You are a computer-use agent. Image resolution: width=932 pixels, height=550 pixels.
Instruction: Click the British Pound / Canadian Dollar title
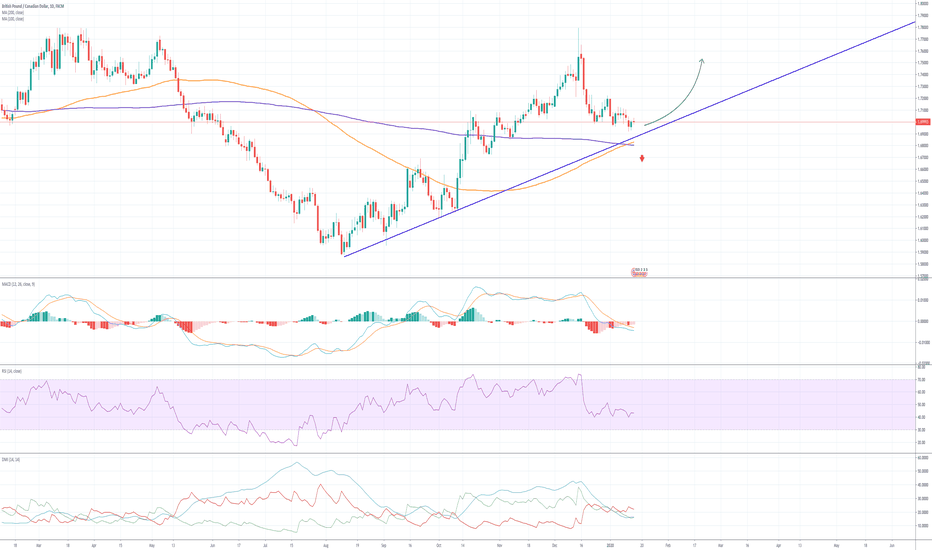(x=35, y=4)
